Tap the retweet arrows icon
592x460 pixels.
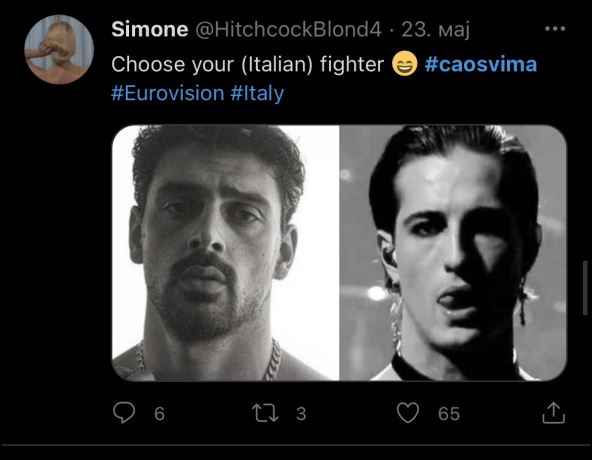click(265, 413)
